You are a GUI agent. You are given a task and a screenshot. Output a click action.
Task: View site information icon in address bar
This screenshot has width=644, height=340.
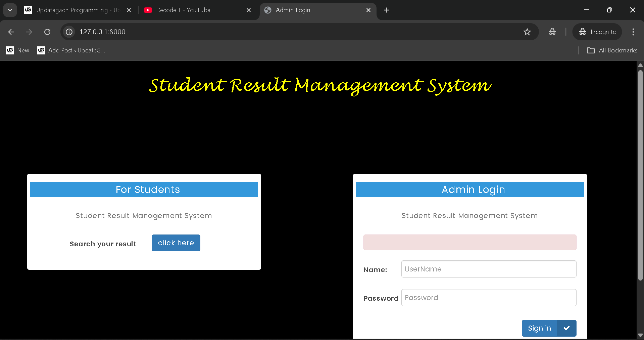69,32
